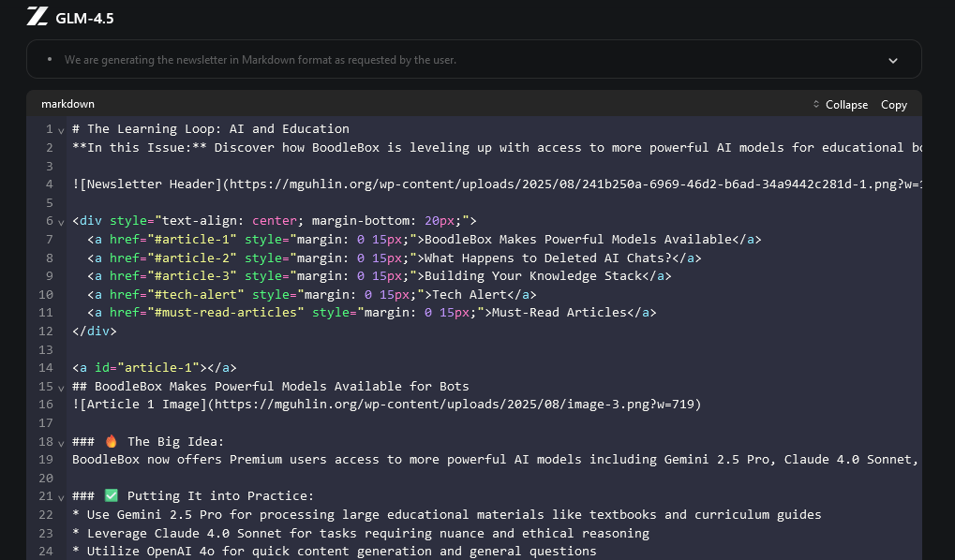Image resolution: width=955 pixels, height=560 pixels.
Task: Click the fire emoji on line 18
Action: click(111, 441)
